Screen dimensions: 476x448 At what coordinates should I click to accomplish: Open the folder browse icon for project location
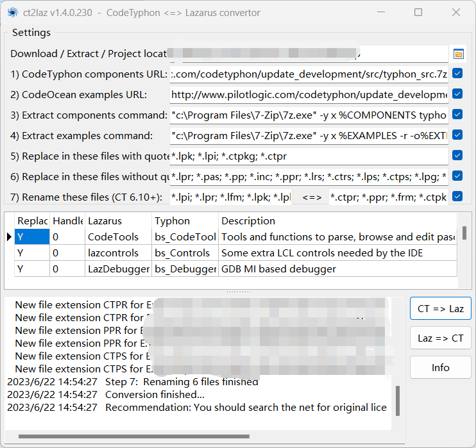tap(459, 54)
